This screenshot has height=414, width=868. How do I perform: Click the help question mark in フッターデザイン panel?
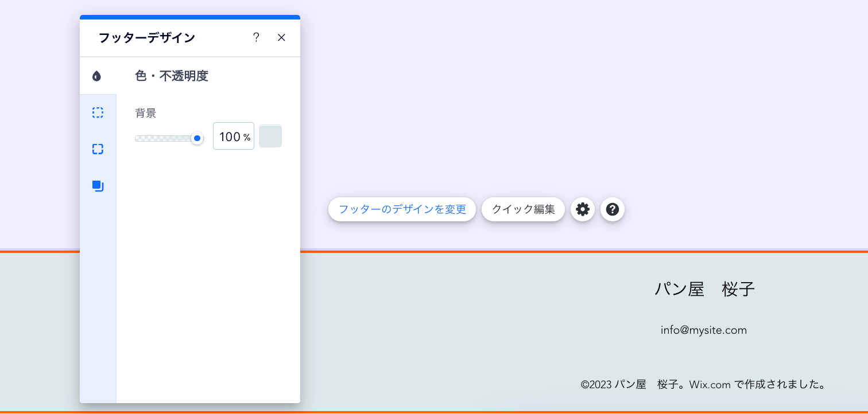pos(256,37)
